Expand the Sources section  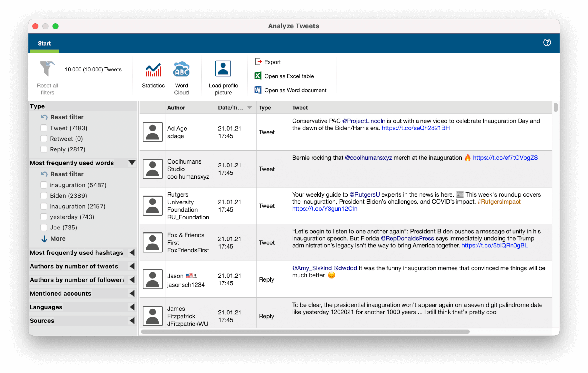[132, 320]
